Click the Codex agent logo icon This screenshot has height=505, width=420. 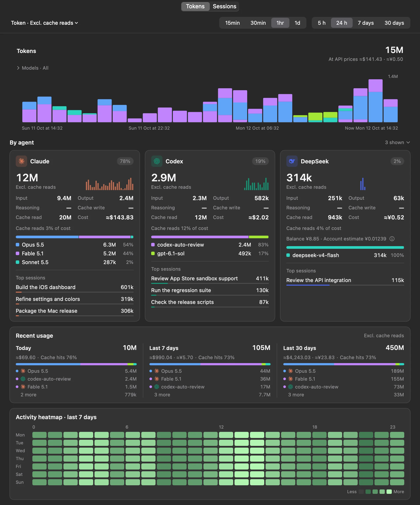(x=157, y=161)
